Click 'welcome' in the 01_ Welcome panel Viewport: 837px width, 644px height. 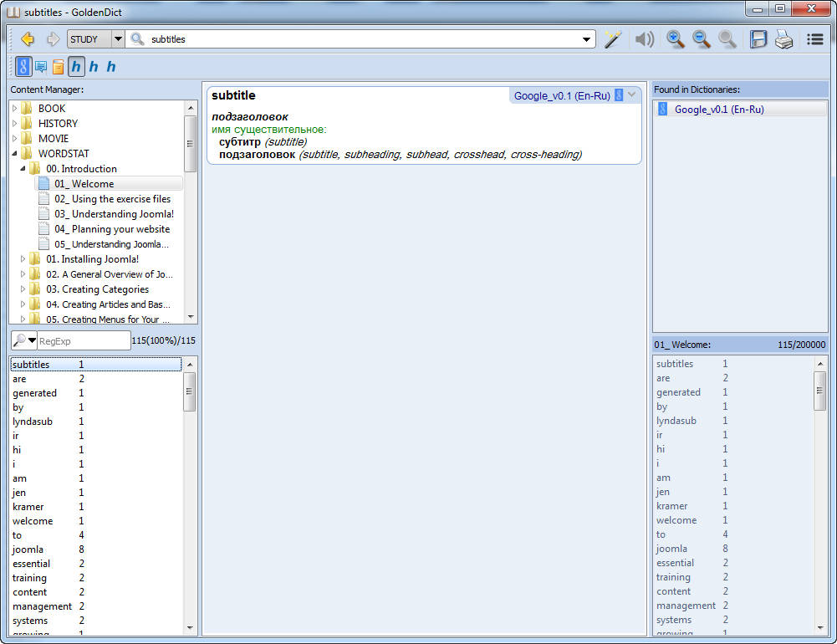tap(676, 520)
